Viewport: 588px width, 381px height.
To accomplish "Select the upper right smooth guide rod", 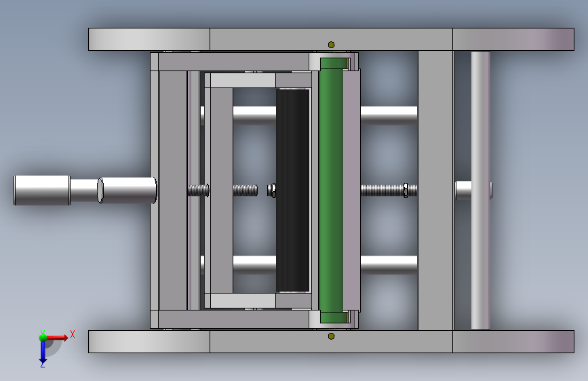I will pos(389,115).
